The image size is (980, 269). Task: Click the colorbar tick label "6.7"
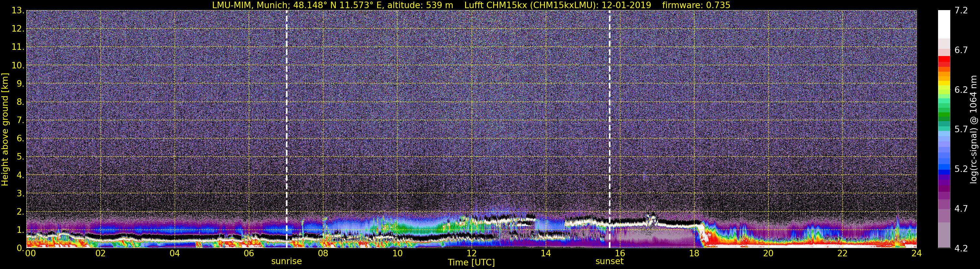[961, 50]
